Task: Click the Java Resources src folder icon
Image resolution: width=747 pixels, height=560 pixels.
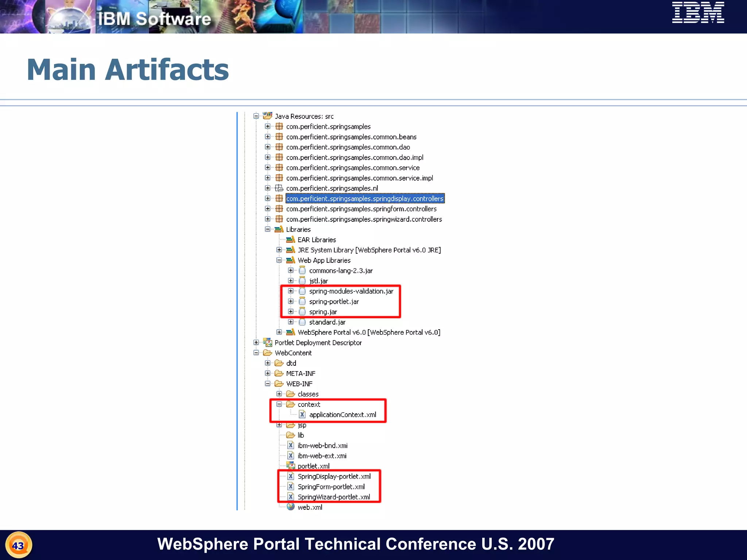Action: [x=267, y=116]
